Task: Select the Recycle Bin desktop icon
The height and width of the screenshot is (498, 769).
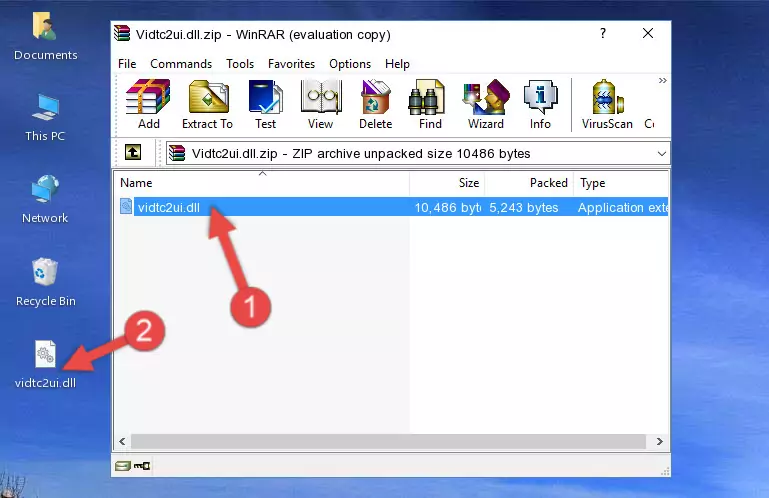Action: point(45,283)
